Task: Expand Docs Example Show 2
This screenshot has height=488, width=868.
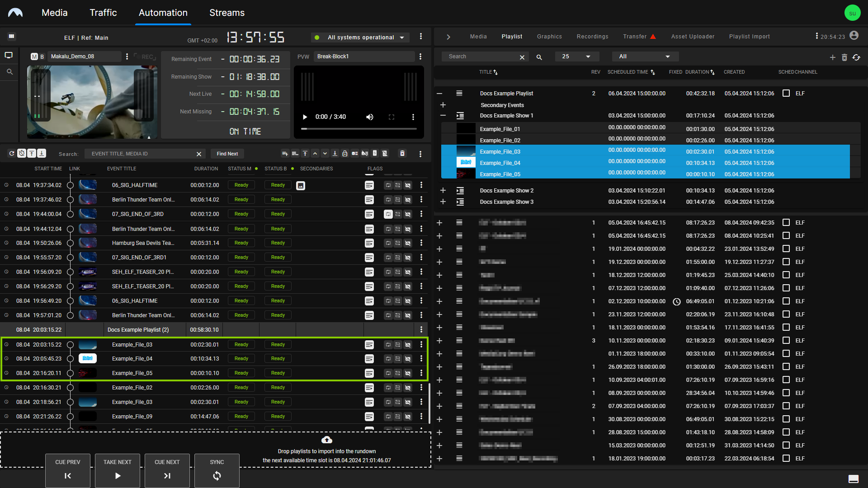Action: 443,190
